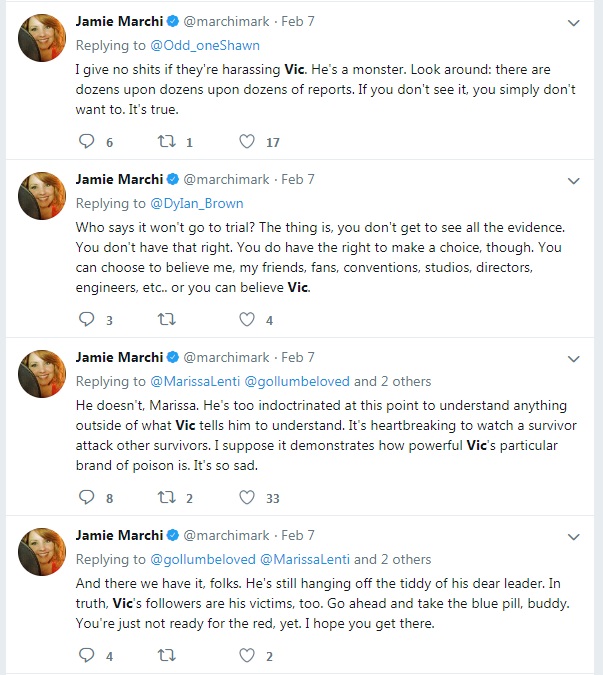
Task: Like the tweet with 33 likes
Action: click(x=247, y=497)
